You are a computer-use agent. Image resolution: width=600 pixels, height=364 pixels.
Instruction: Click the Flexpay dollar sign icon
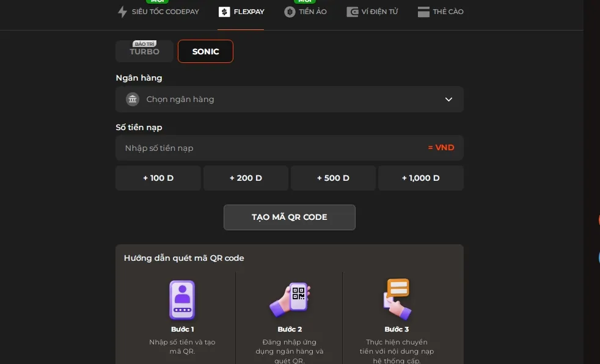224,12
